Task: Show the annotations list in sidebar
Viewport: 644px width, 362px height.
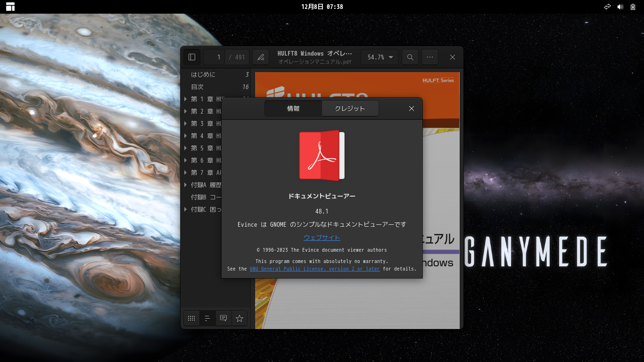Action: 223,318
